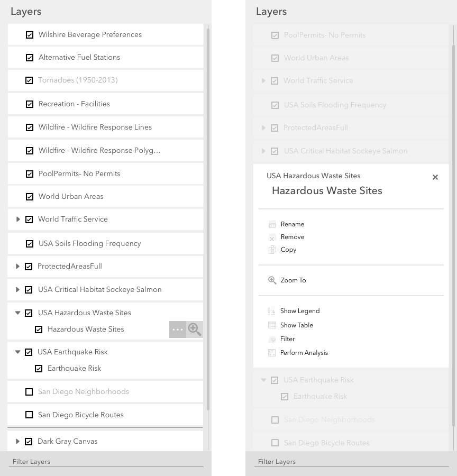Click the Rename pencil icon in the menu
This screenshot has height=476, width=457.
(272, 224)
